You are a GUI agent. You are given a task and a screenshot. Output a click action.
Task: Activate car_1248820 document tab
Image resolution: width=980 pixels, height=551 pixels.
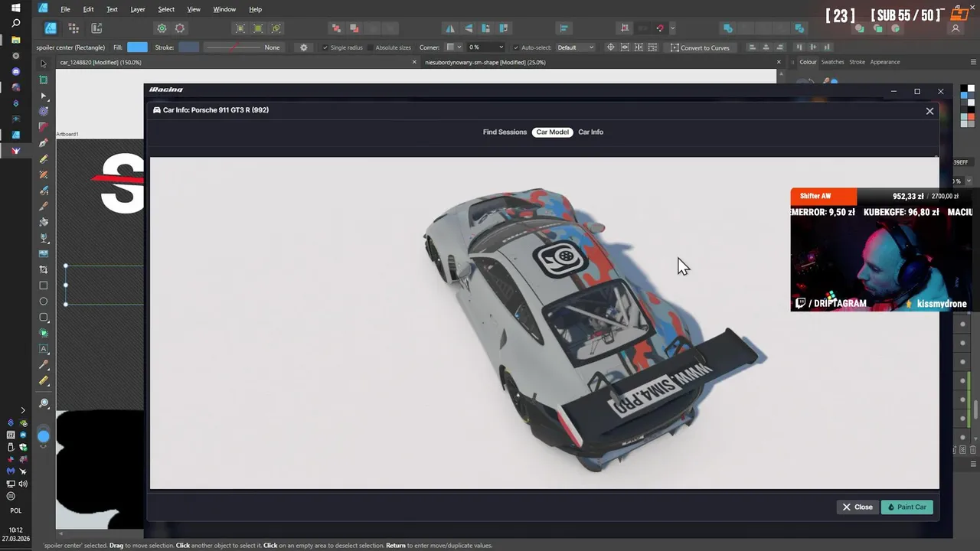100,62
